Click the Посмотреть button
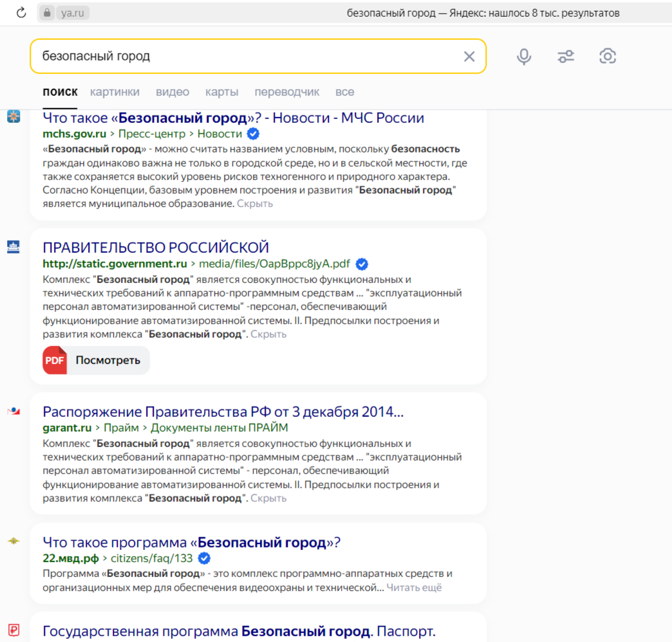This screenshot has width=672, height=642. pos(96,360)
